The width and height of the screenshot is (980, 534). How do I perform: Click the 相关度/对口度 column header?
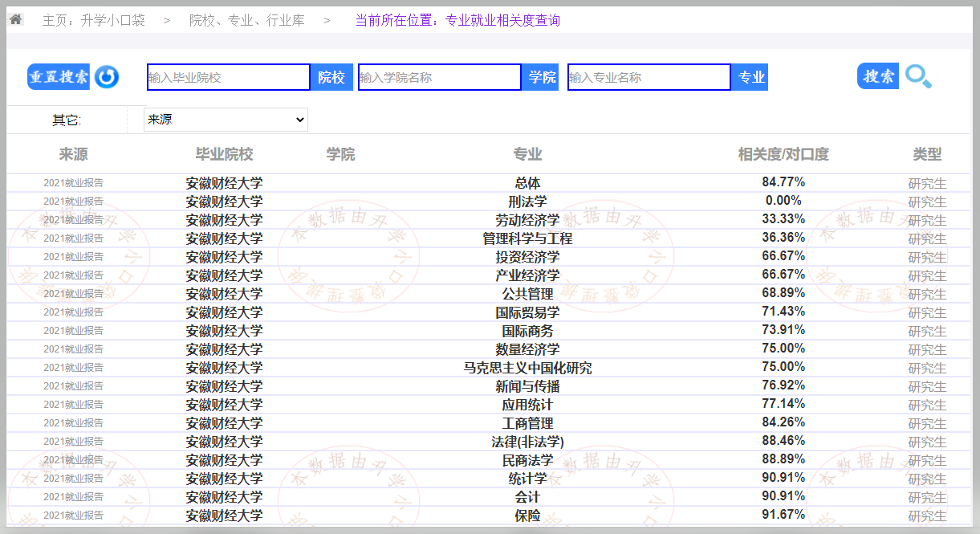[x=783, y=154]
